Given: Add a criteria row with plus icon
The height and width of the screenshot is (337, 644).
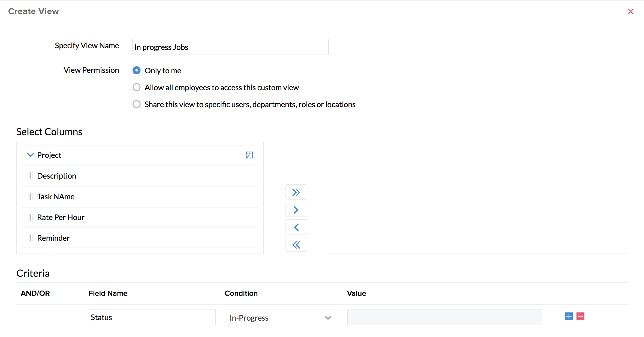Looking at the screenshot, I should (569, 317).
